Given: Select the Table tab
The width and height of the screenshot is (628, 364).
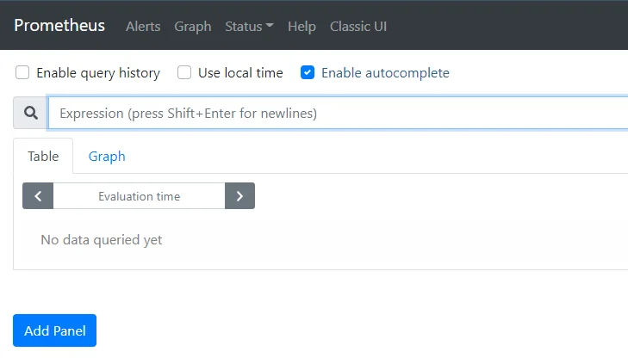Looking at the screenshot, I should (x=43, y=156).
